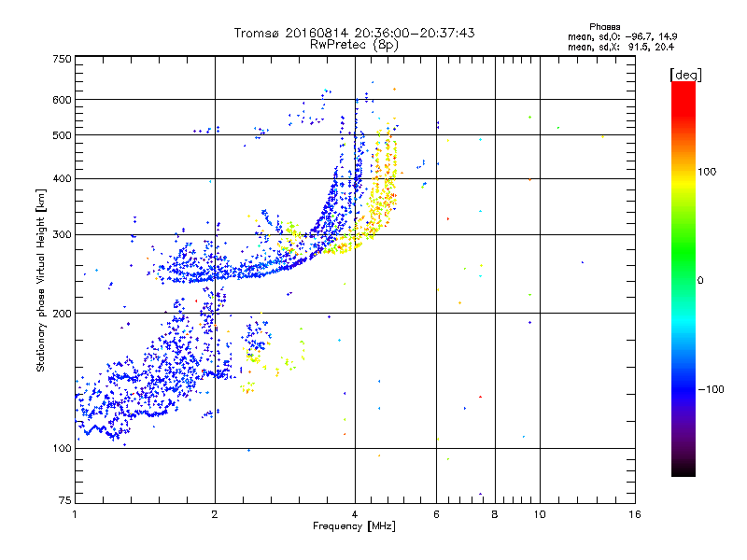Image resolution: width=747 pixels, height=560 pixels.
Task: Click the '[deg]' colorbar unit label
Action: point(685,75)
